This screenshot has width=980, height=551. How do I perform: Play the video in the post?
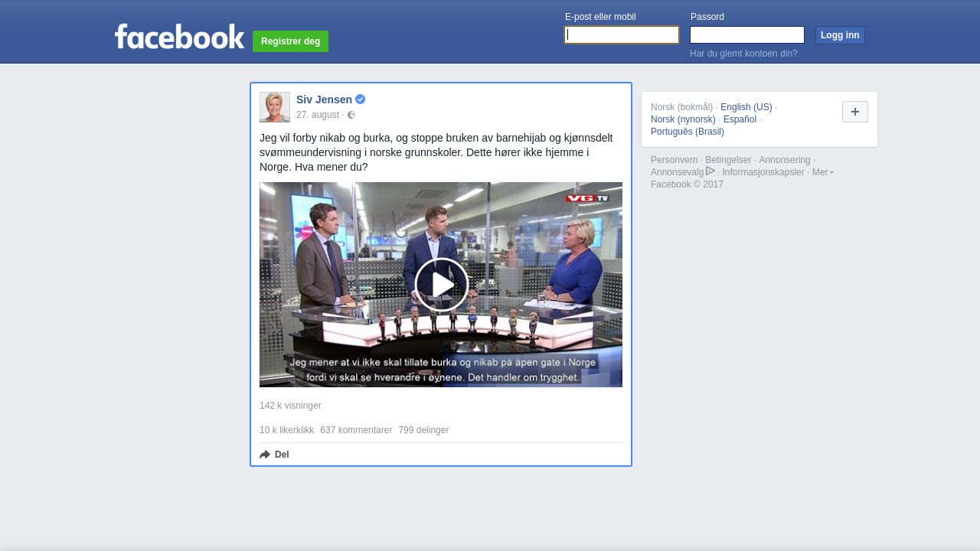point(441,285)
